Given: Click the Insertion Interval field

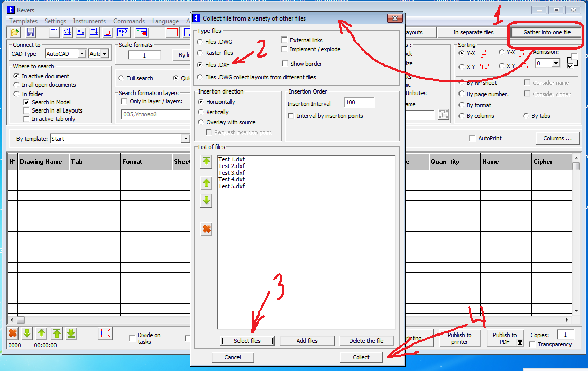Looking at the screenshot, I should pos(359,103).
